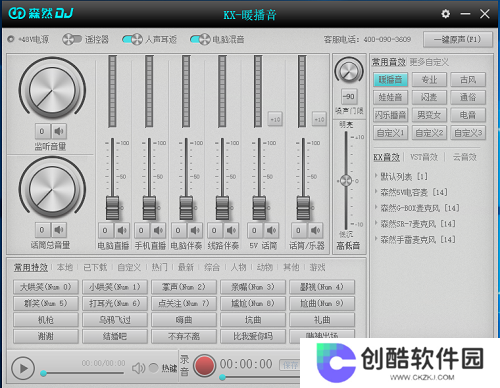Play the 大哄笑(Num 0) sound effect
The width and height of the screenshot is (500, 388).
pos(46,287)
